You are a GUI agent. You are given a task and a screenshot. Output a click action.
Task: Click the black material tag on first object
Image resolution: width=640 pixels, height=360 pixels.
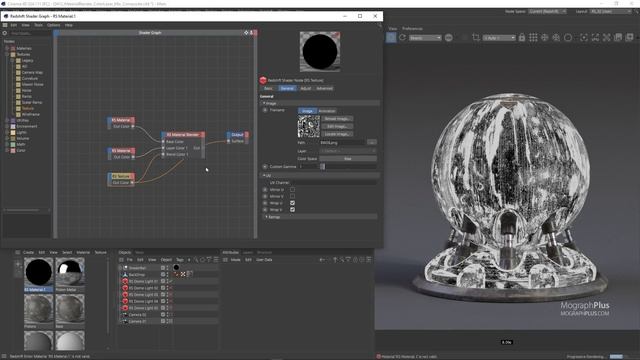[176, 268]
